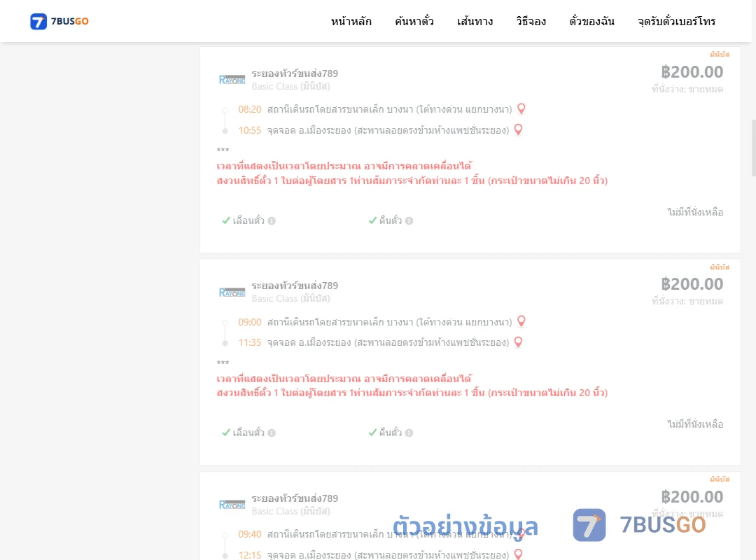Viewport: 756px width, 560px height.
Task: Open the map pin for the 10:55 arrival stop
Action: click(x=518, y=129)
